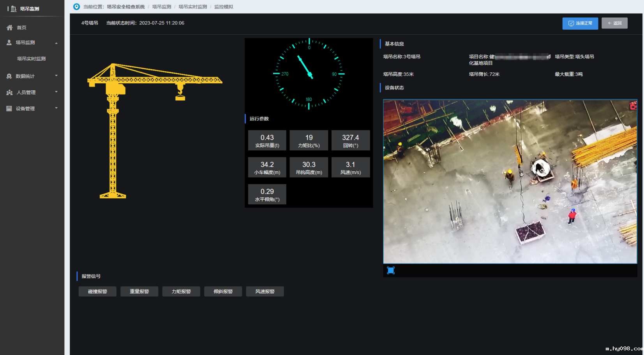The image size is (644, 355).
Task: Click the data statistics sidebar icon
Action: pyautogui.click(x=9, y=76)
